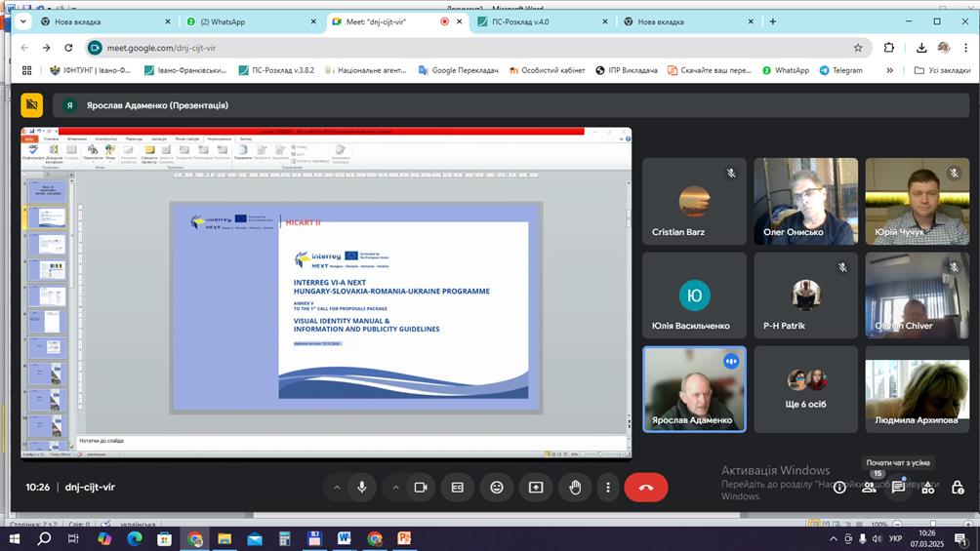Expand the camera video settings arrow
Viewport: 980px width, 551px height.
[x=395, y=488]
